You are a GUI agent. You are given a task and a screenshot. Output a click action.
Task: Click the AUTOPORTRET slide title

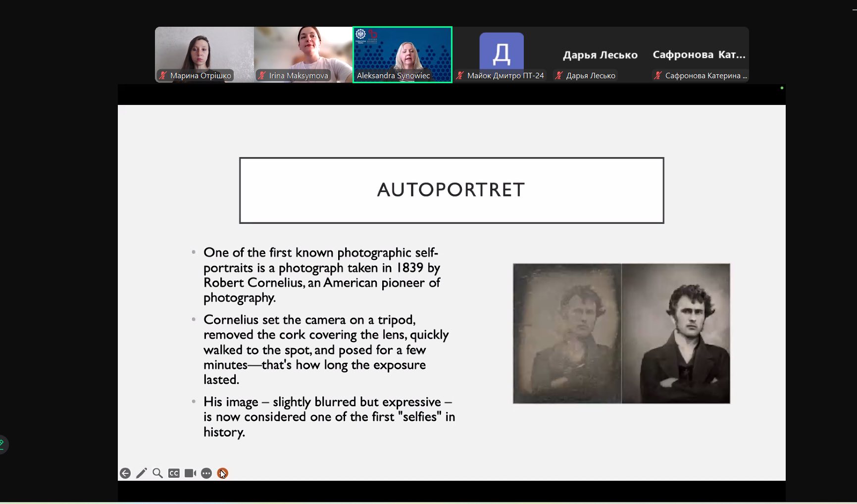[451, 190]
